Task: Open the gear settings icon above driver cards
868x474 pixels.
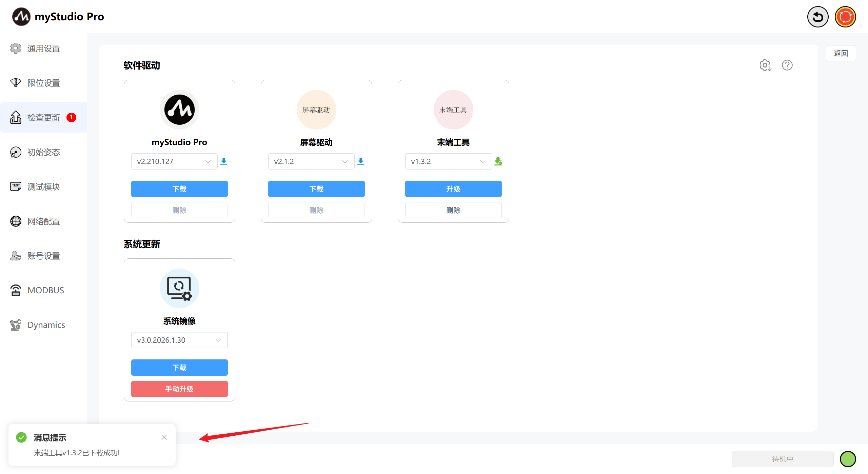Action: (765, 65)
